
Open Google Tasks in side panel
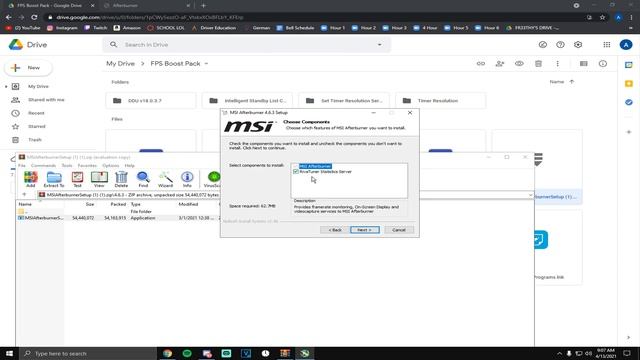pos(629,102)
